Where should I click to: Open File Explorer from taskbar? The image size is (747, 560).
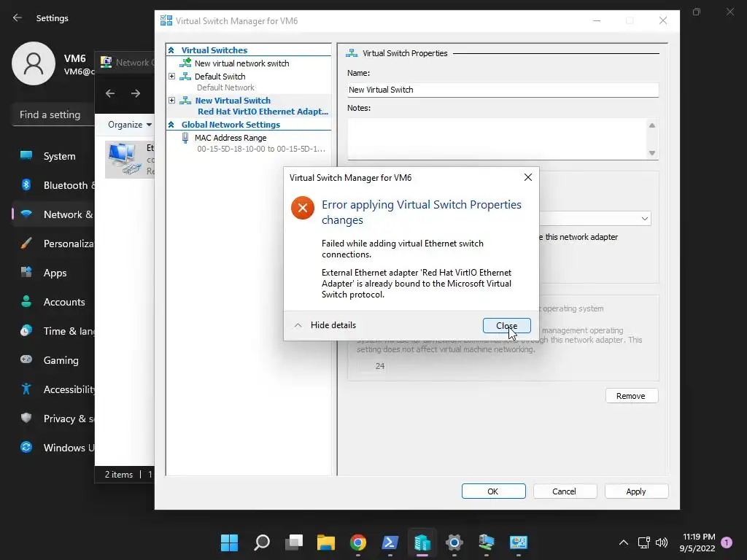click(x=326, y=542)
